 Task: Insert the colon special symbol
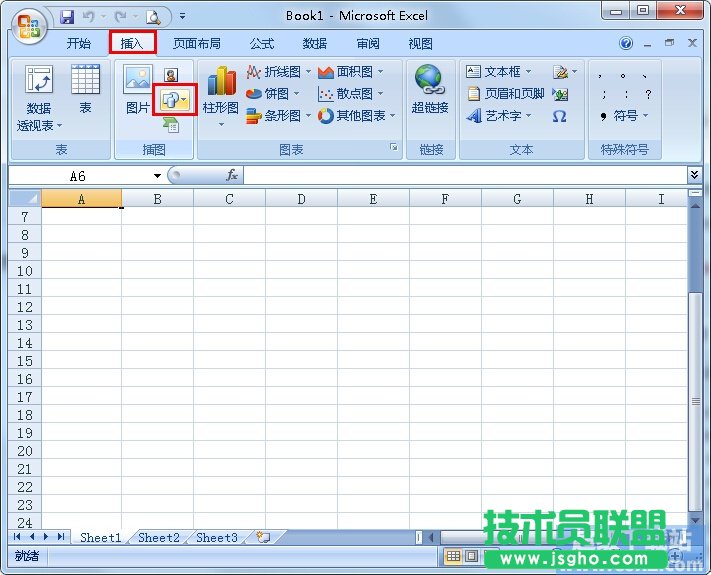pos(626,94)
